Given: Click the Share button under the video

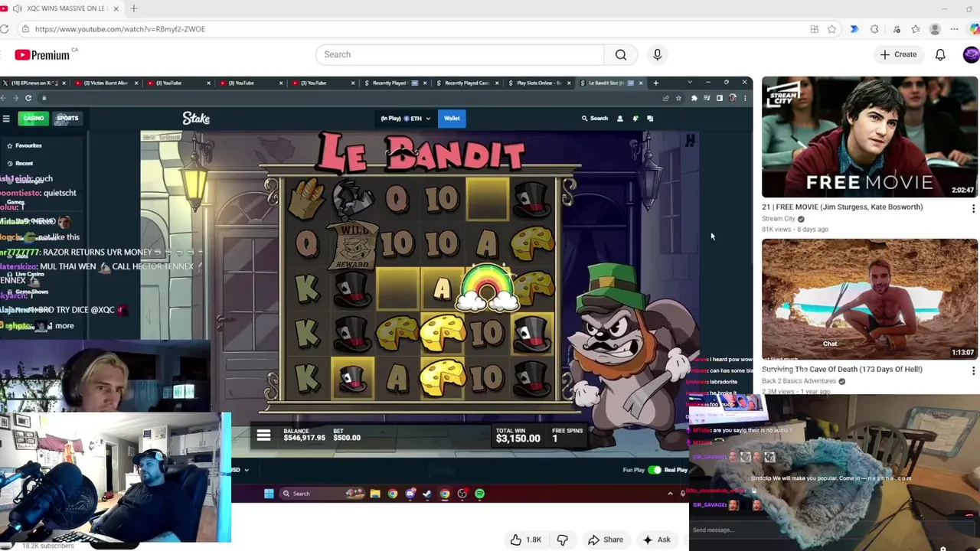Looking at the screenshot, I should click(x=606, y=540).
